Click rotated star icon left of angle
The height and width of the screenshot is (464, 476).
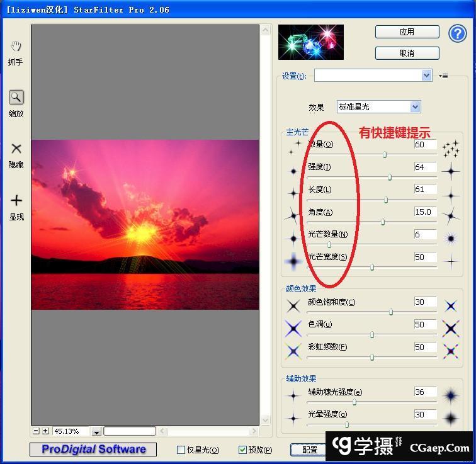tap(293, 216)
